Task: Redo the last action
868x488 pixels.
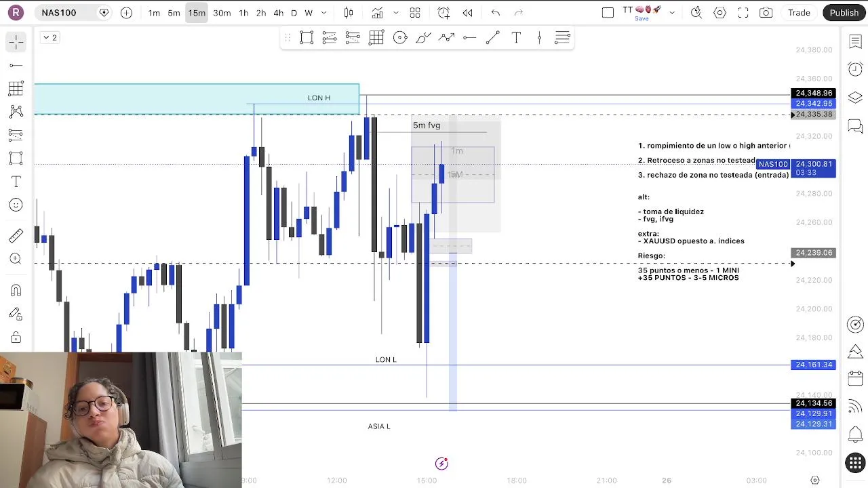Action: pos(519,13)
